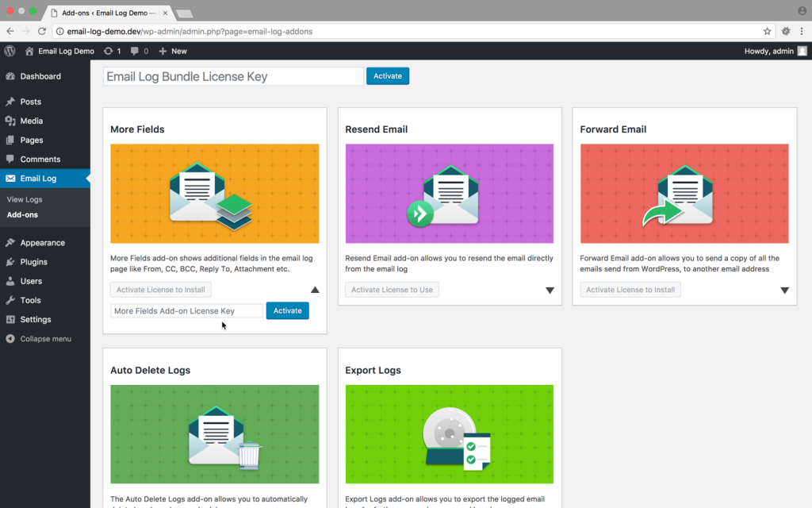
Task: Click the Appearance paintbrush icon
Action: pyautogui.click(x=10, y=243)
